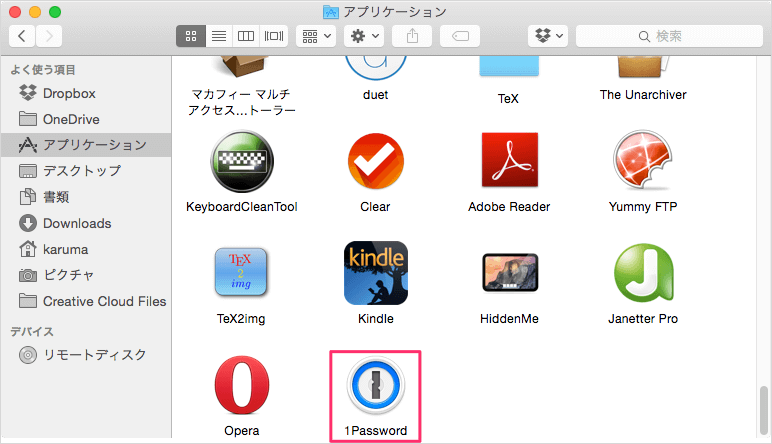Click the TeX folder name label
Image resolution: width=772 pixels, height=444 pixels.
click(x=508, y=98)
